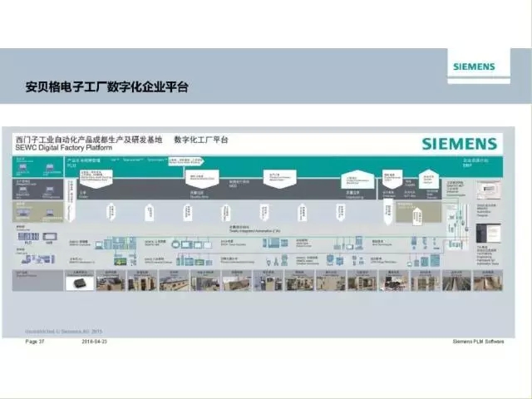Select the slide title 安贝格电子工厂数字化企业平台
532x399 pixels.
[x=107, y=86]
